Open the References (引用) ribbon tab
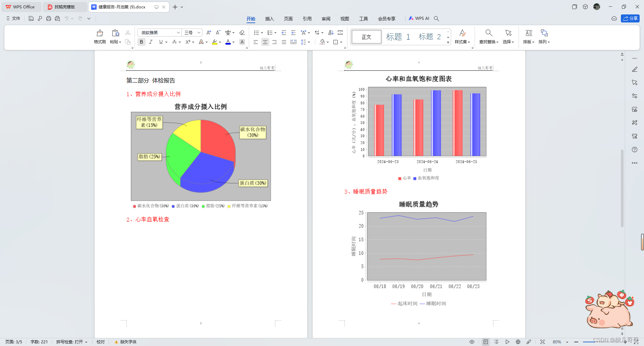The image size is (644, 346). click(307, 18)
